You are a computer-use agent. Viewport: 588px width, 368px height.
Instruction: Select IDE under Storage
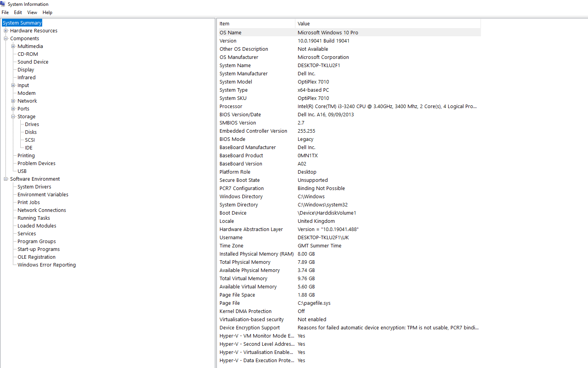click(29, 148)
